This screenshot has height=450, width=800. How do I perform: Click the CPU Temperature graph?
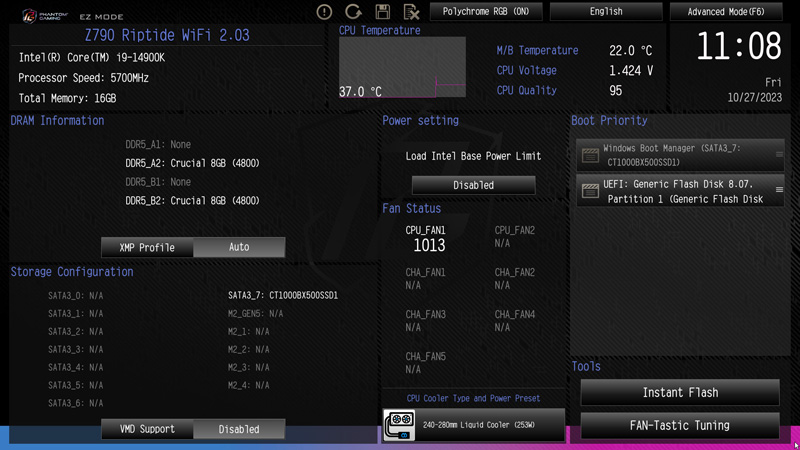coord(402,67)
